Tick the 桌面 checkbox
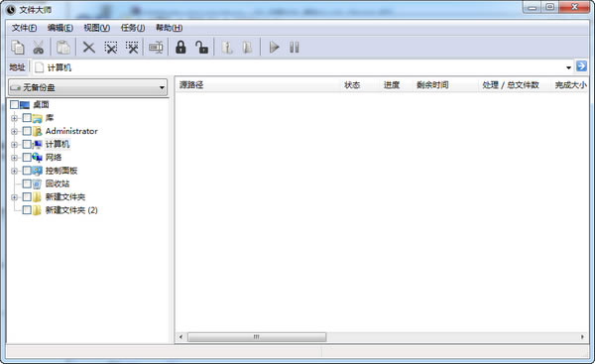 [x=15, y=104]
